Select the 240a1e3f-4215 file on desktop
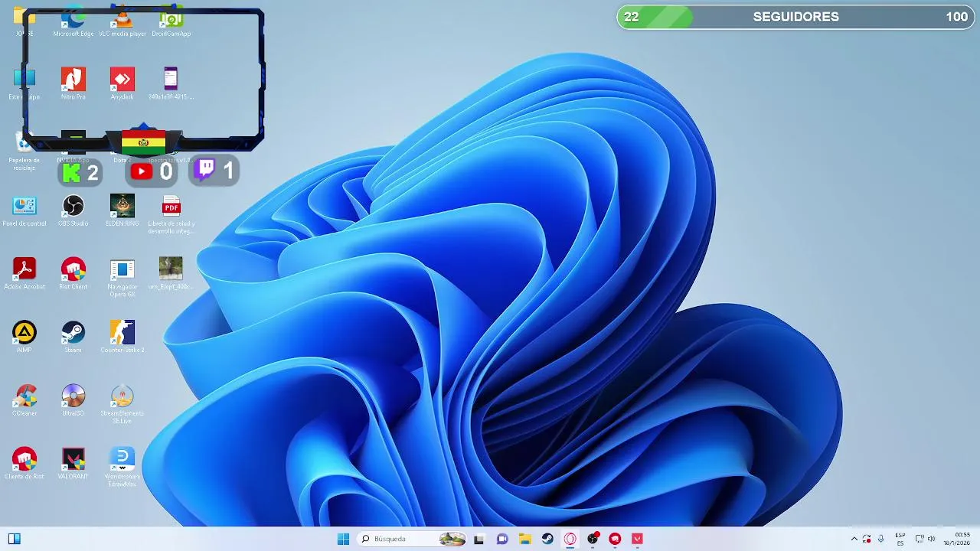This screenshot has height=551, width=980. pyautogui.click(x=171, y=84)
